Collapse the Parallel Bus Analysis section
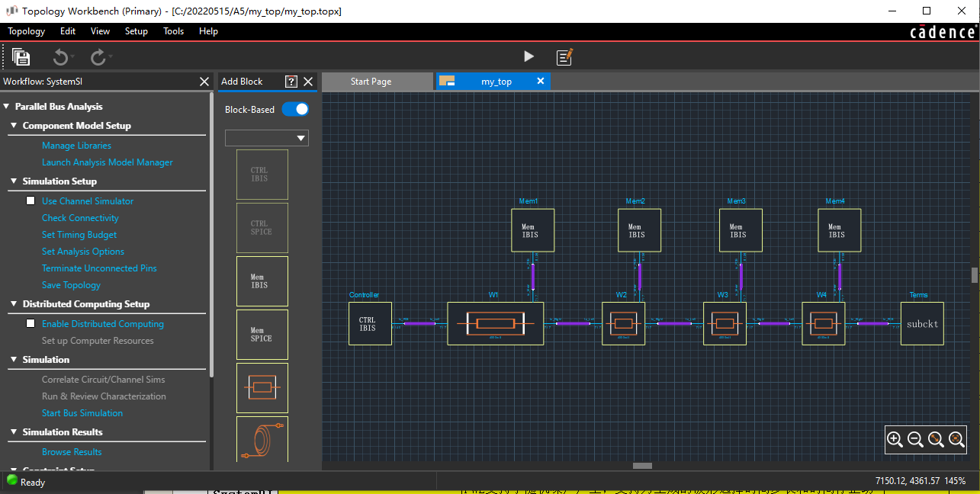Image resolution: width=980 pixels, height=494 pixels. [x=6, y=107]
